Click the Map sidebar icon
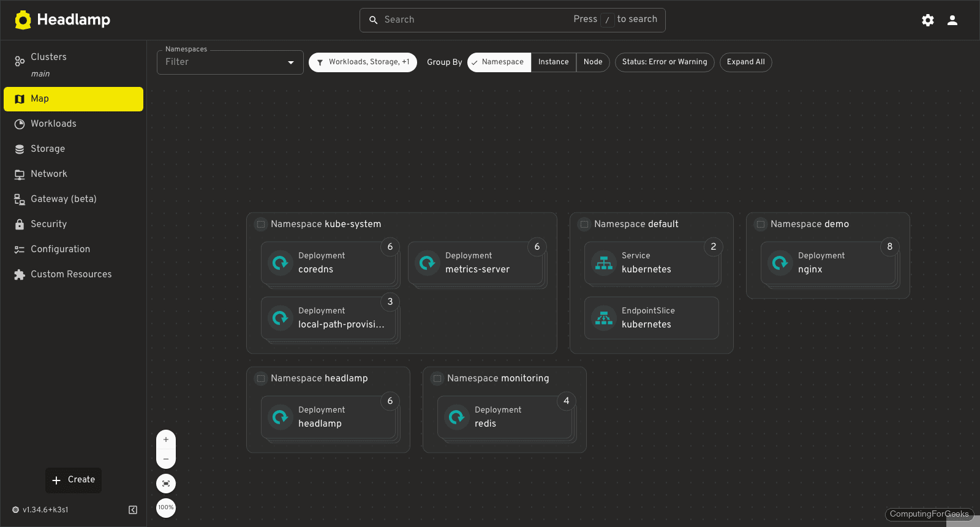The image size is (980, 527). click(x=20, y=99)
